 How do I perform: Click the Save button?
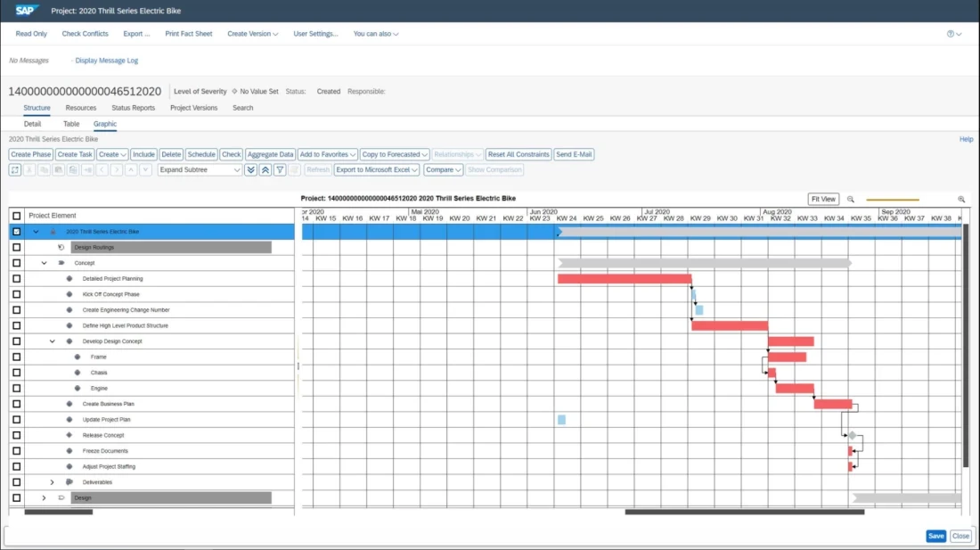[935, 536]
